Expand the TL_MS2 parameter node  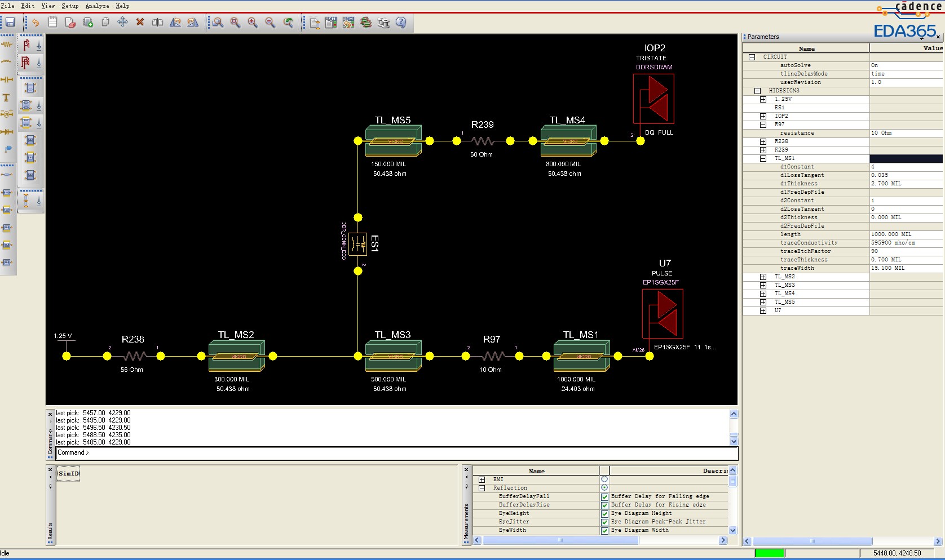(x=763, y=277)
